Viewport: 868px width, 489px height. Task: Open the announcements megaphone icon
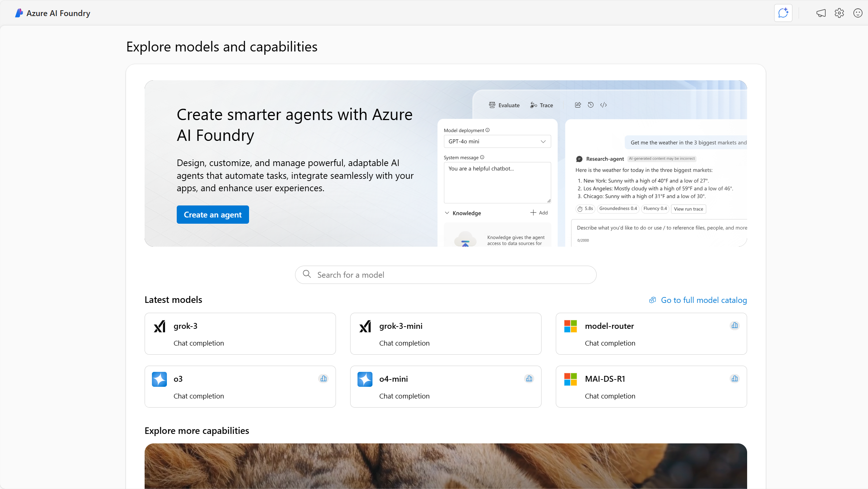pyautogui.click(x=821, y=13)
